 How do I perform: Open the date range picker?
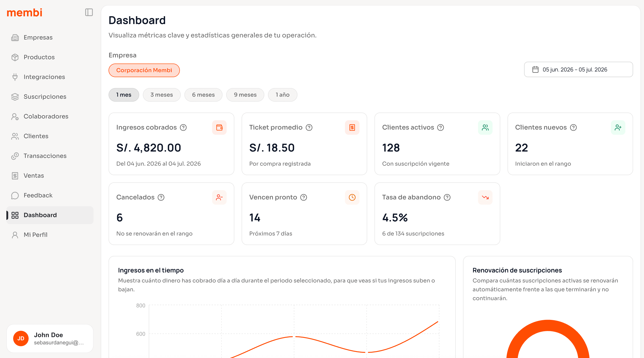(579, 69)
